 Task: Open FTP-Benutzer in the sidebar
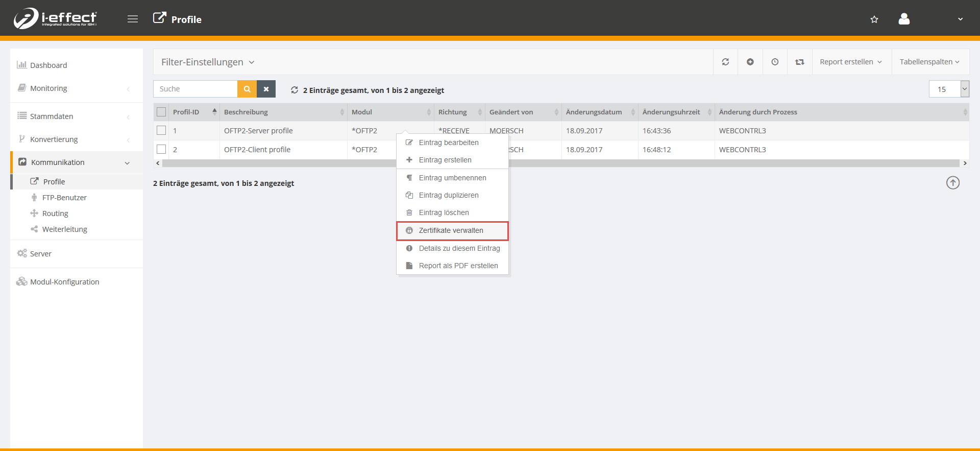click(64, 198)
